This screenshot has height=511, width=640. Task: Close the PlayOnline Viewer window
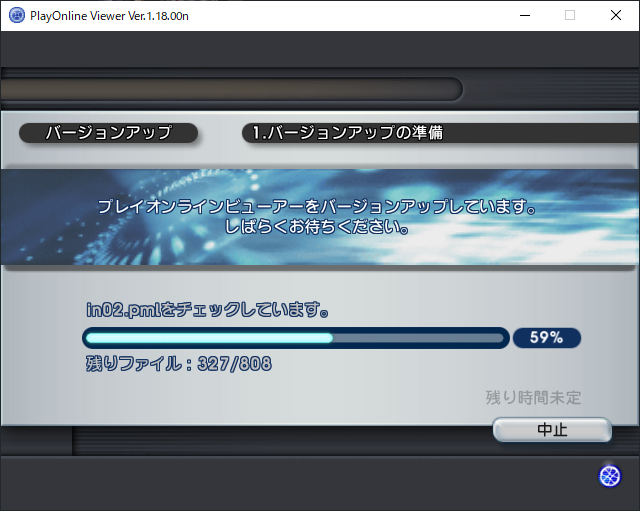616,16
